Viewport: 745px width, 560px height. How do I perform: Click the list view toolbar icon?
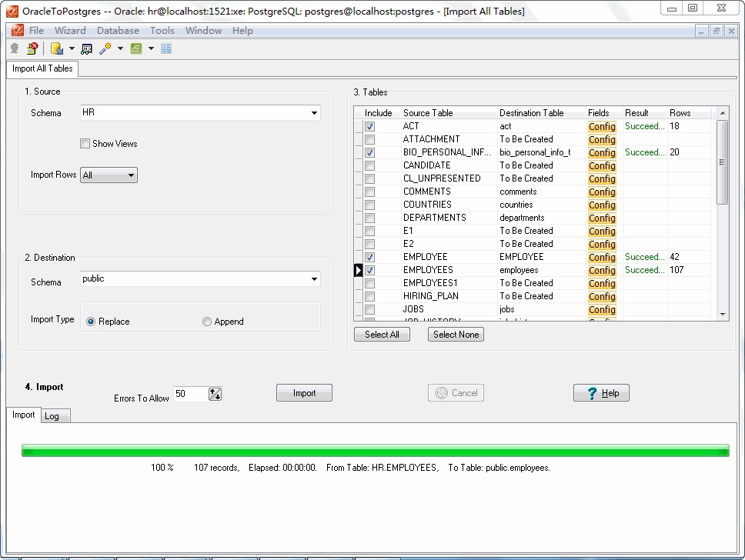pyautogui.click(x=166, y=48)
